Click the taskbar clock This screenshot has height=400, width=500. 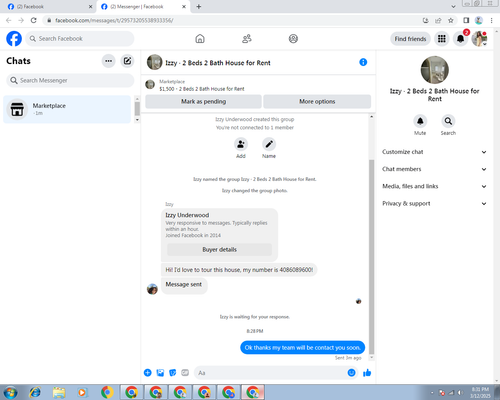480,392
